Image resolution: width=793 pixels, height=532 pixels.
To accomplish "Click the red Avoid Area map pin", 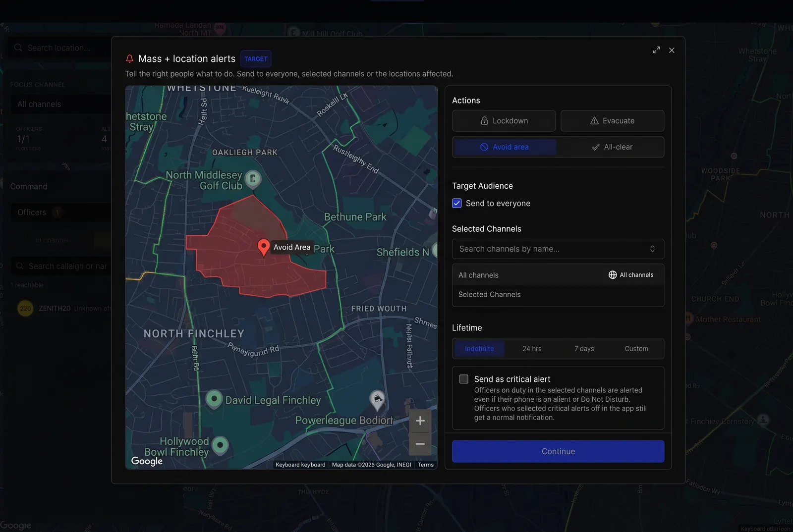I will (x=264, y=247).
